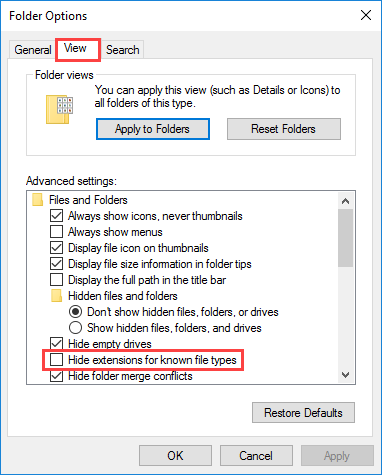
Task: Uncheck Hide empty drives
Action: (x=56, y=344)
